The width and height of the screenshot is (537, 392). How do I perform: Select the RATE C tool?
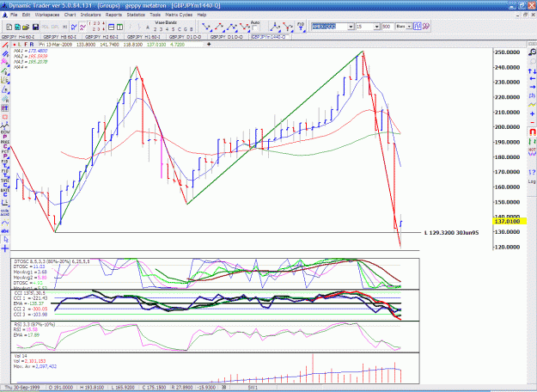coord(5,193)
